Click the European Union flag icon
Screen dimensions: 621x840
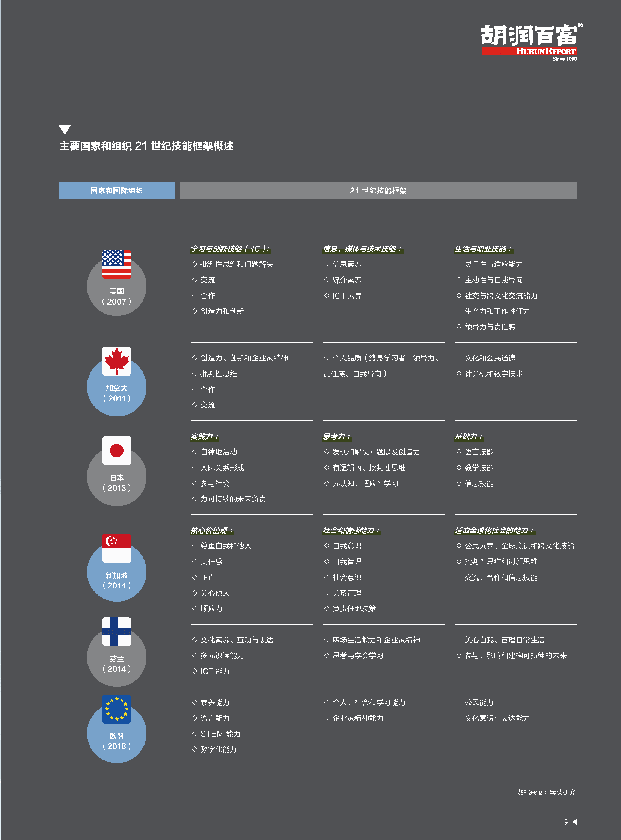pos(116,709)
